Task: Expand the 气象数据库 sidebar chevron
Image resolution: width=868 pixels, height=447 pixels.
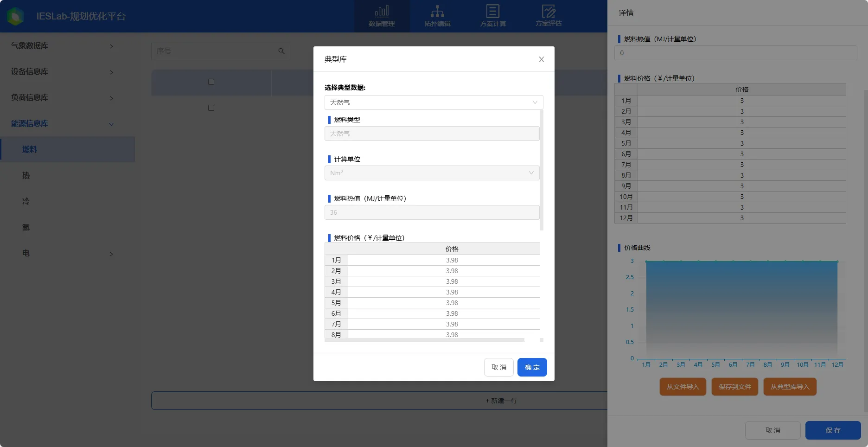Action: [111, 46]
